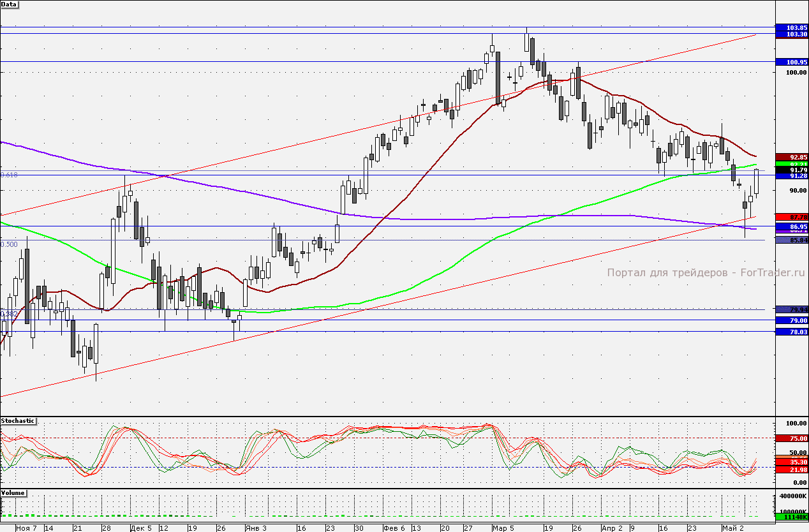Open the ForTrader.ru watermark text
The height and width of the screenshot is (532, 809).
pyautogui.click(x=706, y=272)
